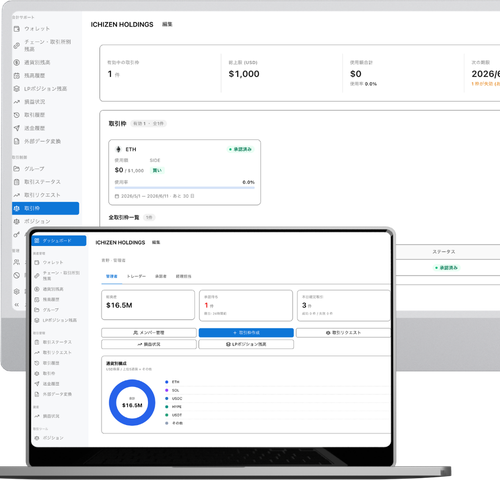Click the 全取引枠一覧 section heading
Screen dimensions: 500x480
tap(124, 218)
